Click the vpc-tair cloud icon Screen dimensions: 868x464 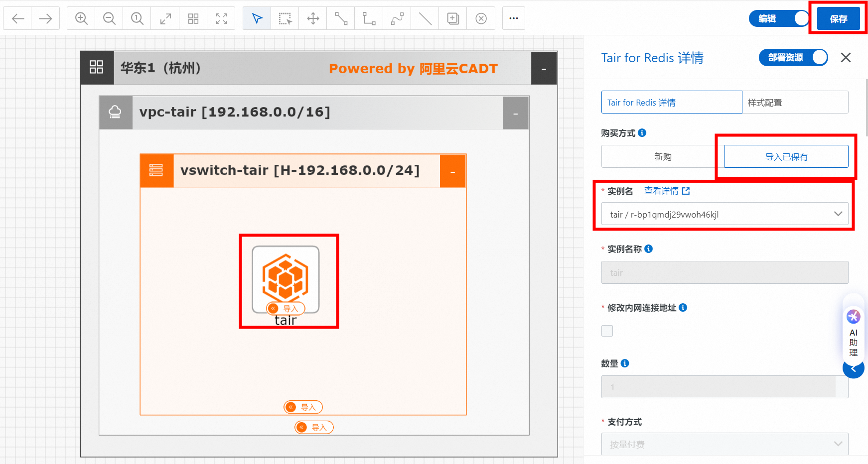[x=116, y=113]
